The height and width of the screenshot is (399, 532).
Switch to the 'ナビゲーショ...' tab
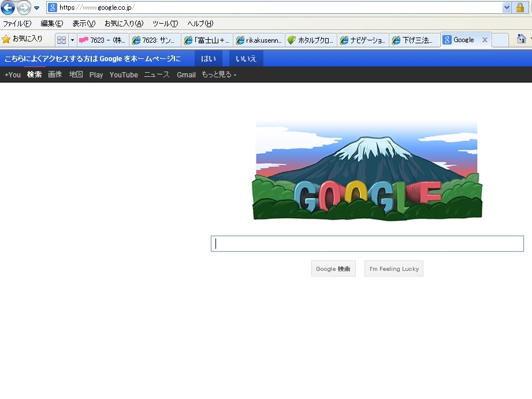363,40
